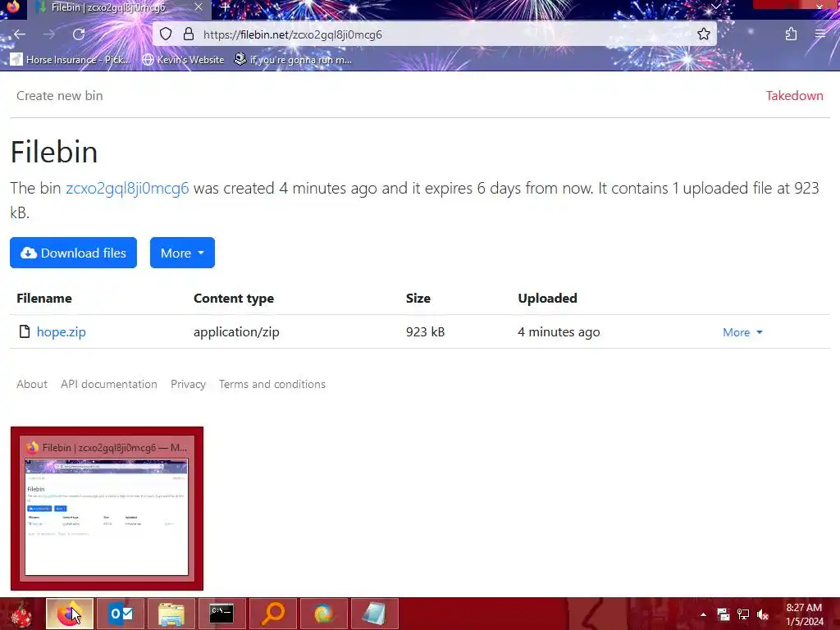Open File Explorer from the taskbar
The height and width of the screenshot is (630, 840).
[x=171, y=614]
